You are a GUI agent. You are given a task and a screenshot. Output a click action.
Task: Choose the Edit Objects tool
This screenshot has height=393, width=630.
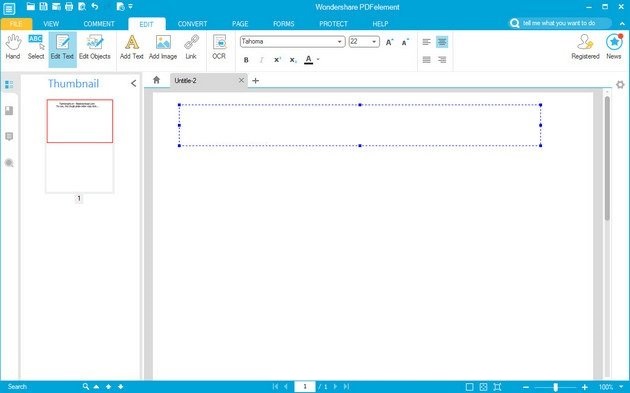tap(94, 47)
